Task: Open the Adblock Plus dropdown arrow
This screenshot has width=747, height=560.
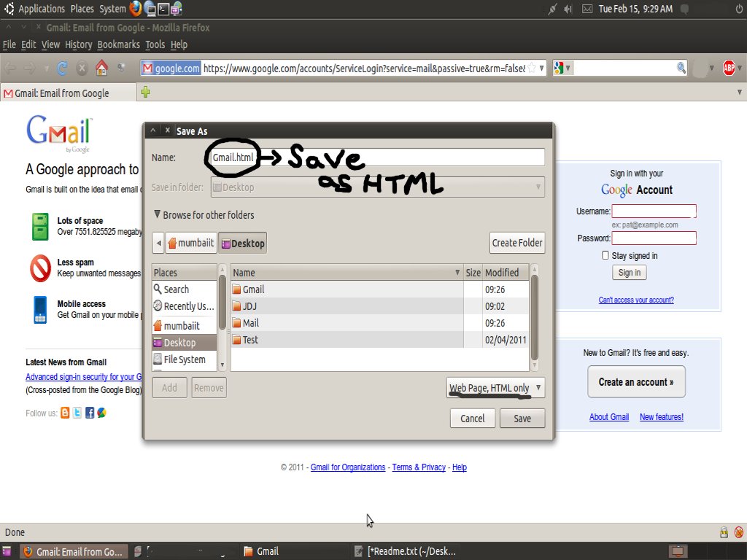Action: tap(740, 68)
